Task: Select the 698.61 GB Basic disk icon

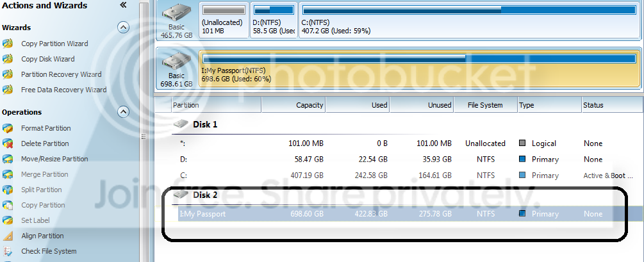Action: click(176, 62)
